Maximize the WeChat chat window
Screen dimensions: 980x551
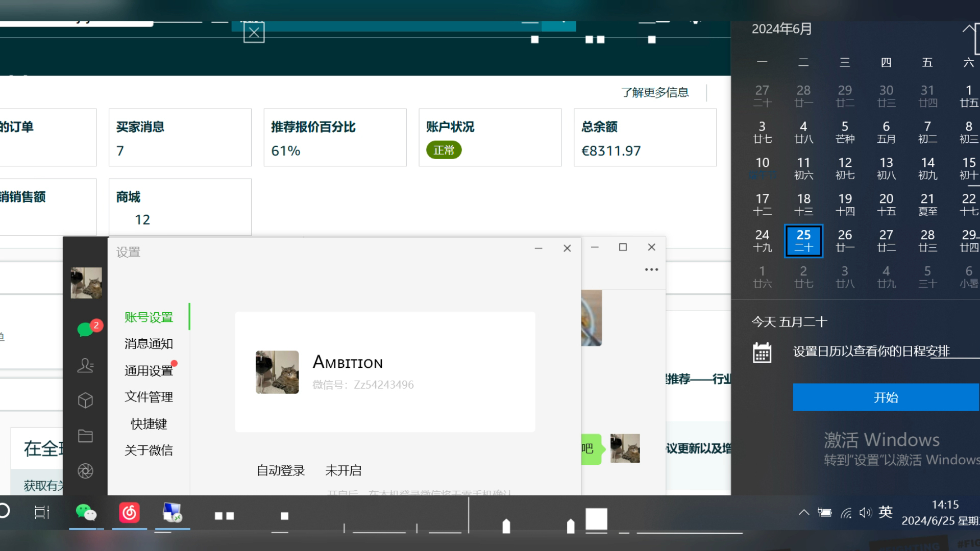pos(623,247)
